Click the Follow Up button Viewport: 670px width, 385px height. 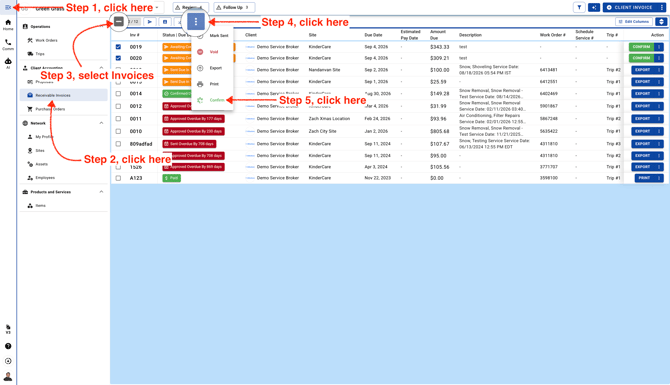pos(234,7)
